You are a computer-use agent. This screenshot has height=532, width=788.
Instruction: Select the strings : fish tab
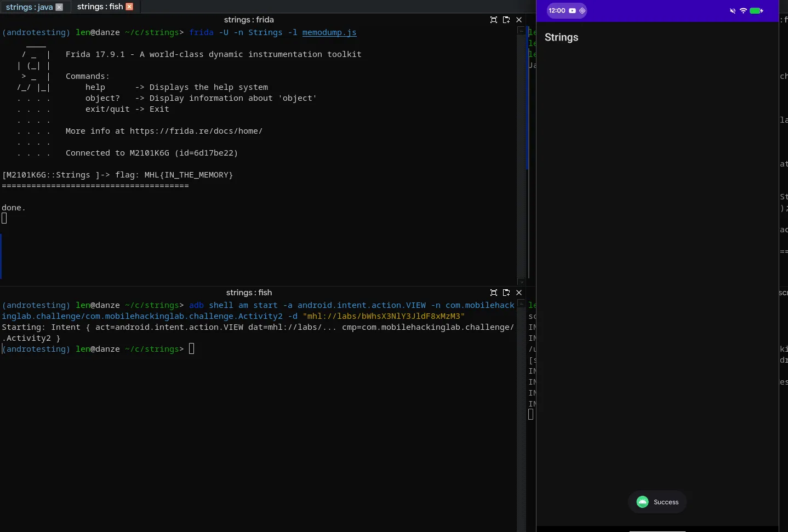100,7
